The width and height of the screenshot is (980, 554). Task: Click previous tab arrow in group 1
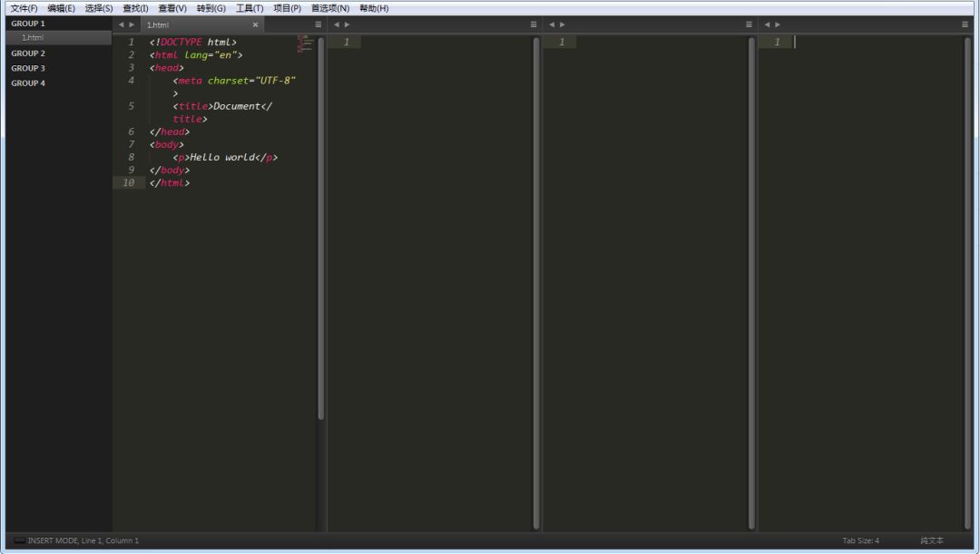click(x=122, y=24)
